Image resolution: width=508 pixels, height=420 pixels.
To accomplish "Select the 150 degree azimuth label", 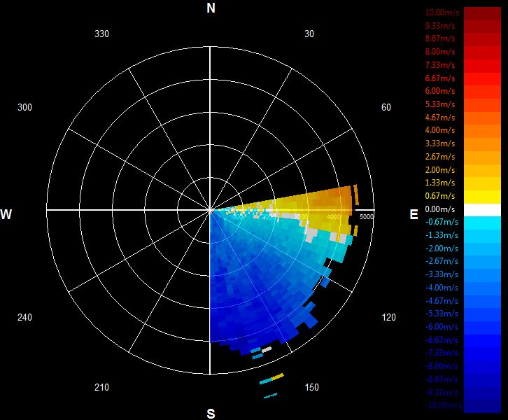I will pos(311,387).
